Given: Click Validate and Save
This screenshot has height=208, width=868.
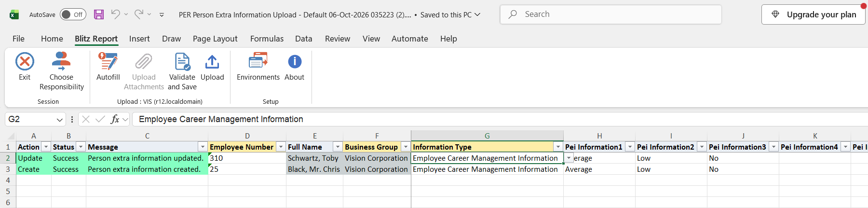Looking at the screenshot, I should (182, 71).
